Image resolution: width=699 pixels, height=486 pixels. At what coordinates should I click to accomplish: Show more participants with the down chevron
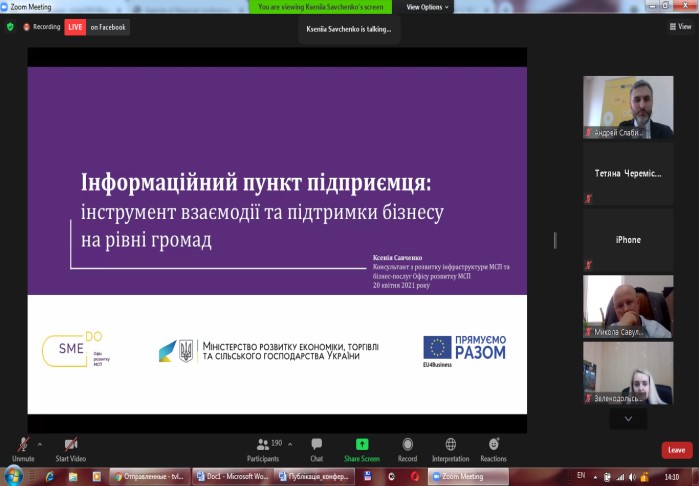pos(628,419)
